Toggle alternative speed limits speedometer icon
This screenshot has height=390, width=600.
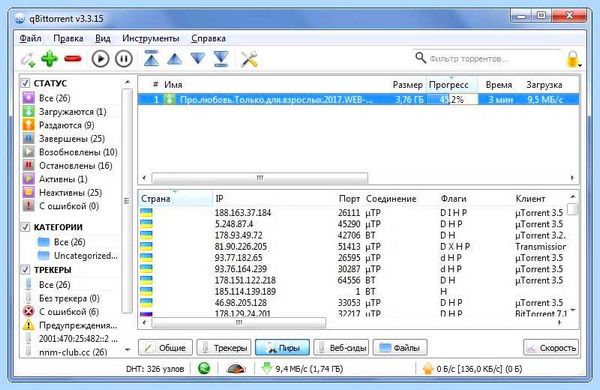pos(236,369)
